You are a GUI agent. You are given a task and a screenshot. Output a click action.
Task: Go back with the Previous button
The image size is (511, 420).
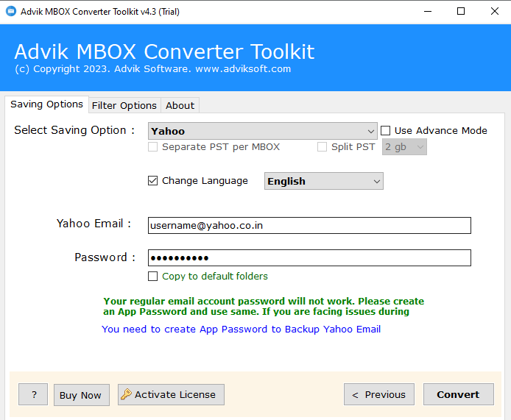tap(379, 394)
